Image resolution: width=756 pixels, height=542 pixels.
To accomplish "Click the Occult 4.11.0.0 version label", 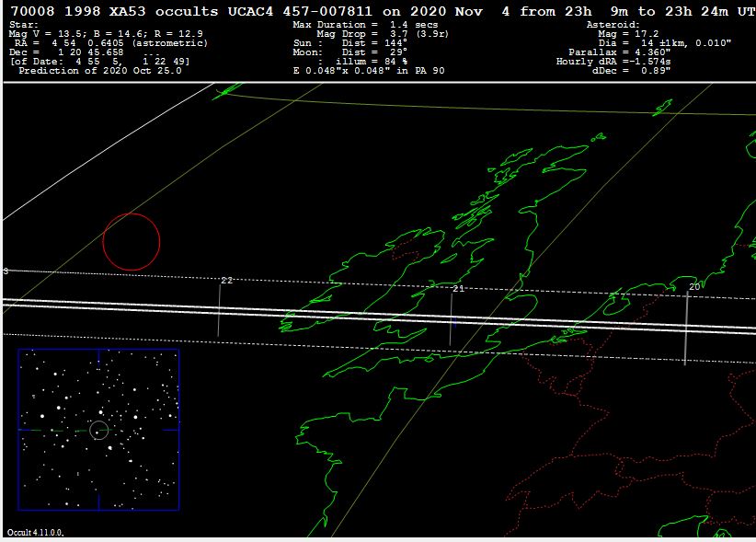I will (x=36, y=533).
